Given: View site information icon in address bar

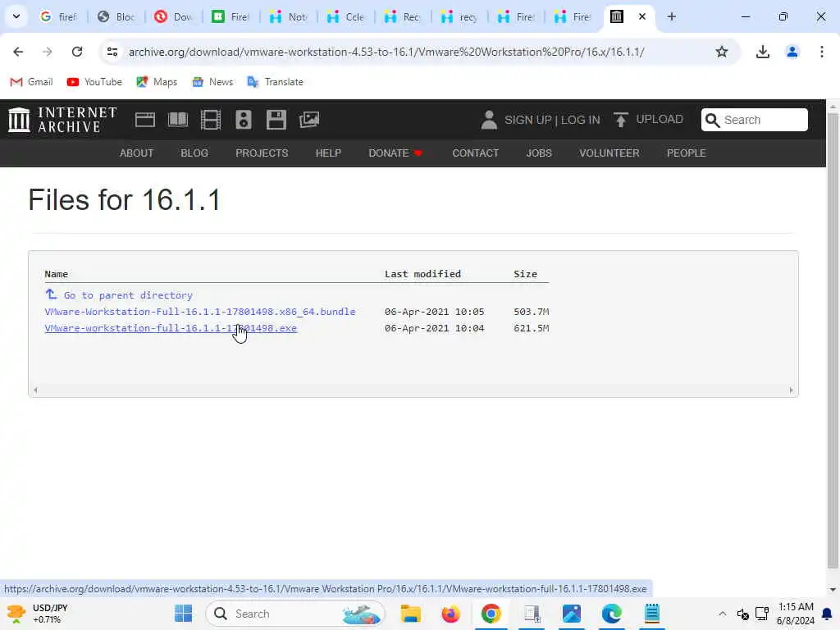Looking at the screenshot, I should 112,52.
